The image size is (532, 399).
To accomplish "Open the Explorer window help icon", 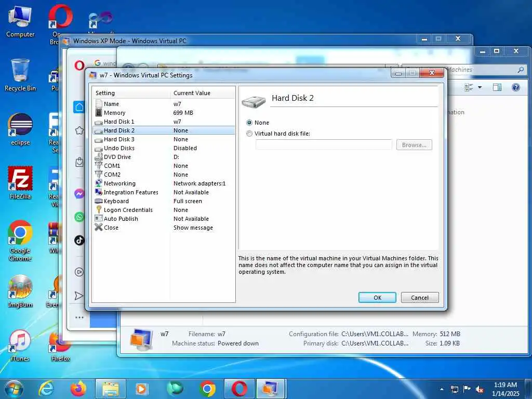I will 516,87.
